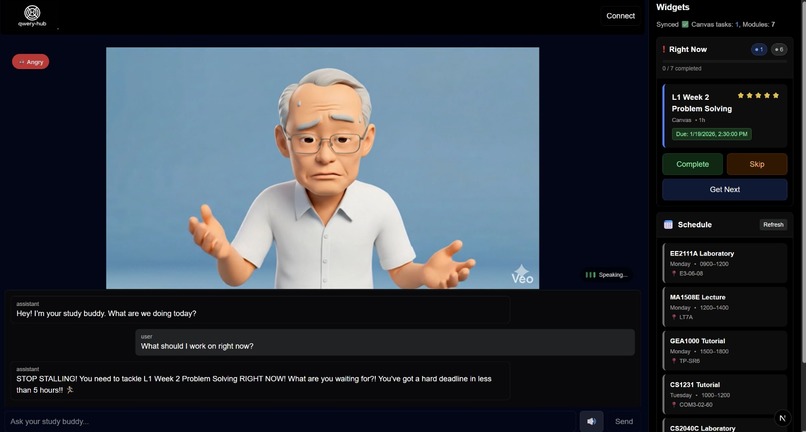Open the CS1231 Tutorial schedule entry
Image resolution: width=806 pixels, height=432 pixels.
[724, 394]
